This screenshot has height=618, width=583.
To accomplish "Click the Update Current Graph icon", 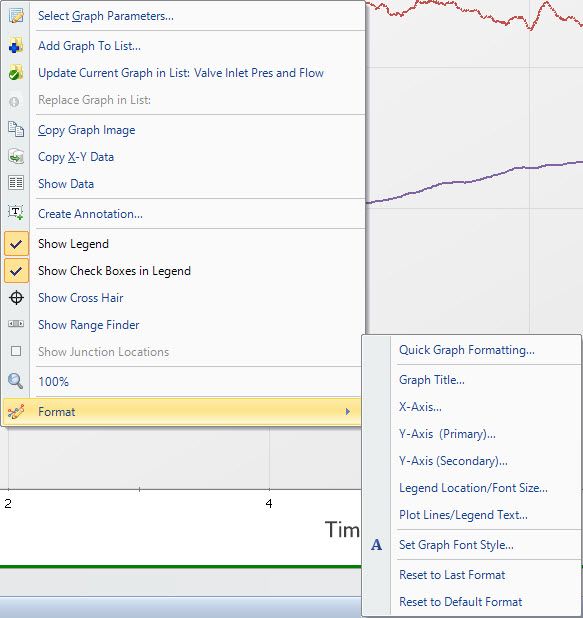I will [x=16, y=73].
